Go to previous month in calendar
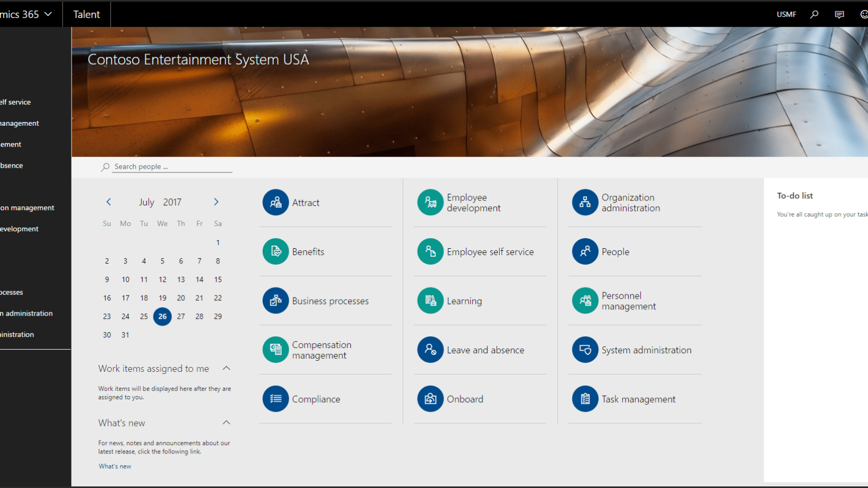The height and width of the screenshot is (488, 868). 109,202
